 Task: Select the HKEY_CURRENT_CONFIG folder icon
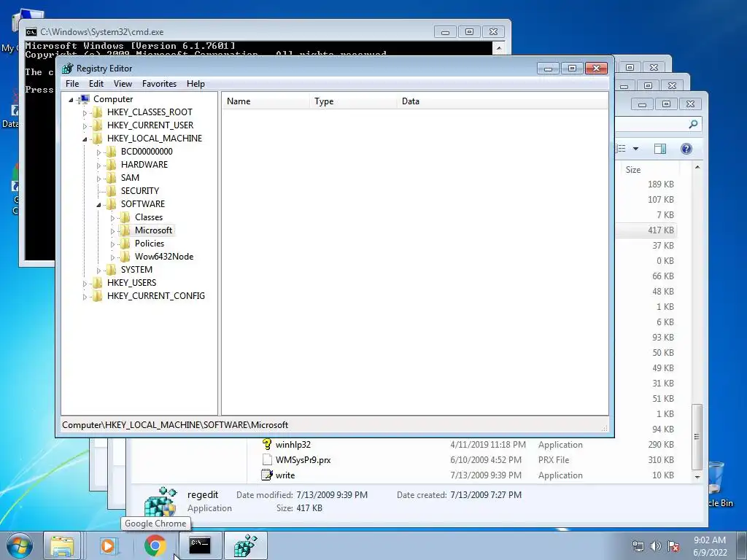97,296
